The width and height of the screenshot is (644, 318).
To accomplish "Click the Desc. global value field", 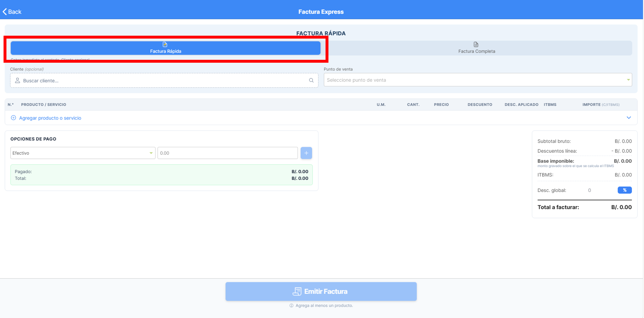I will pyautogui.click(x=590, y=190).
